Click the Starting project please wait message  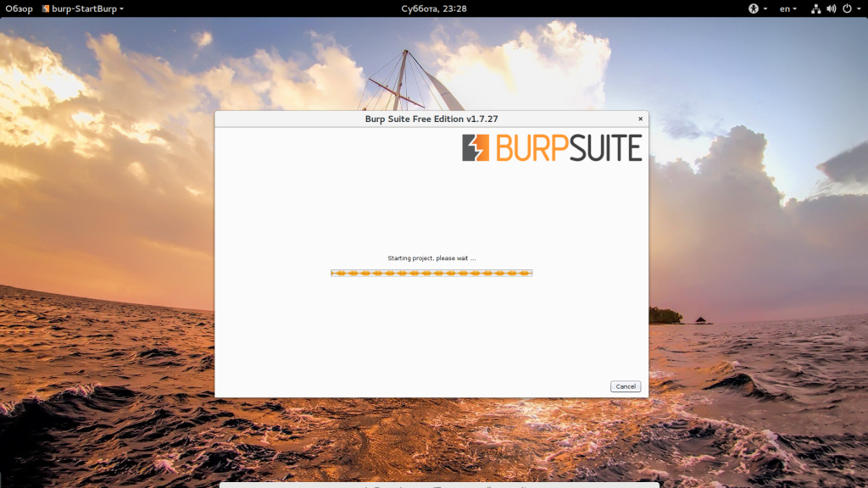coord(431,258)
